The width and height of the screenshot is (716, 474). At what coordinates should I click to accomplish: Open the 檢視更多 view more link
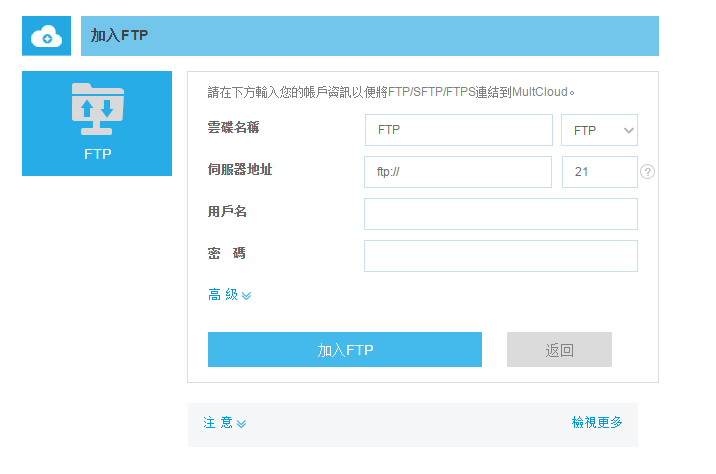[x=597, y=423]
